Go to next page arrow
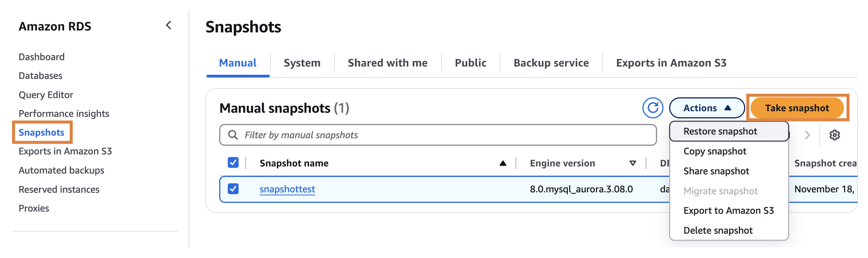868x258 pixels. [x=807, y=135]
